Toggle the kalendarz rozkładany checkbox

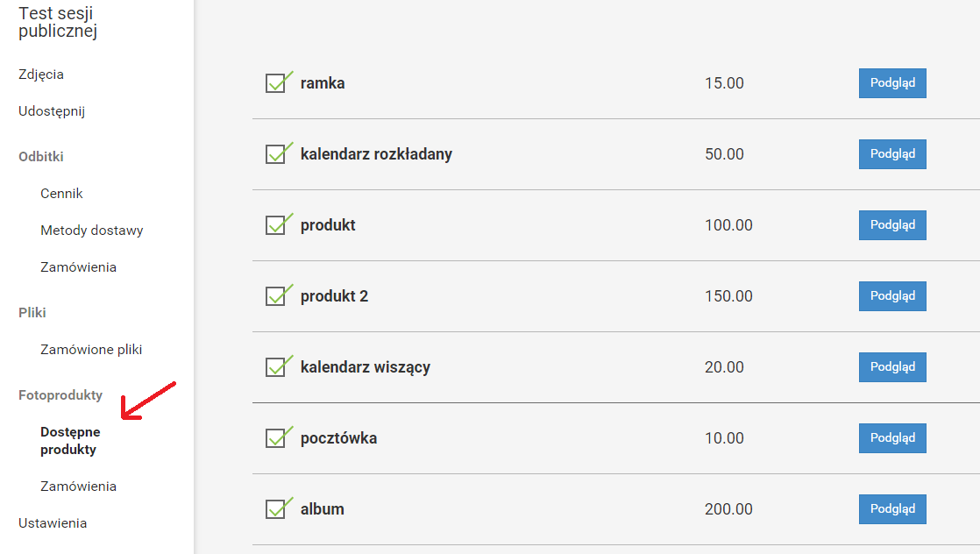pos(275,155)
